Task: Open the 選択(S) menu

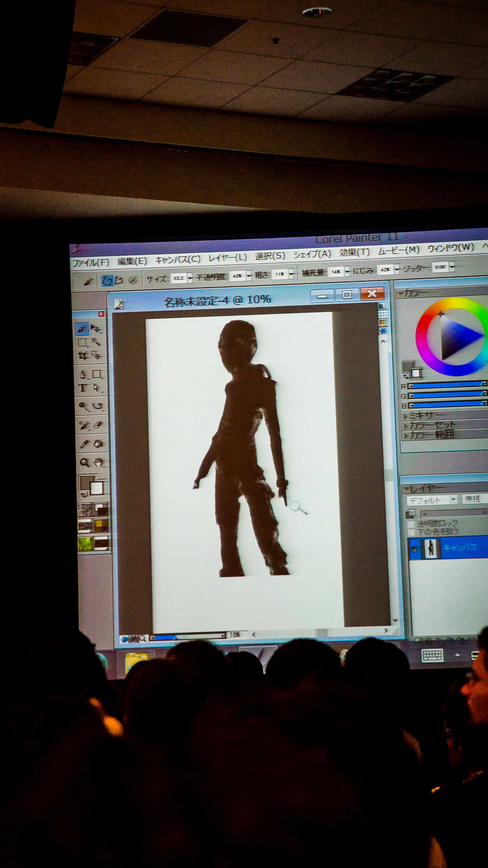Action: tap(270, 256)
